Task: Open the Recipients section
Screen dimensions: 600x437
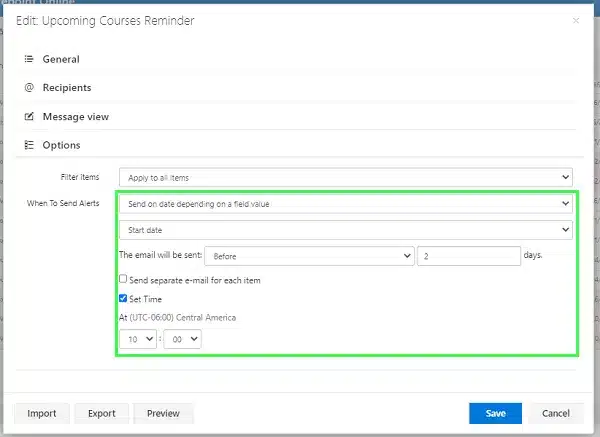Action: (x=67, y=88)
